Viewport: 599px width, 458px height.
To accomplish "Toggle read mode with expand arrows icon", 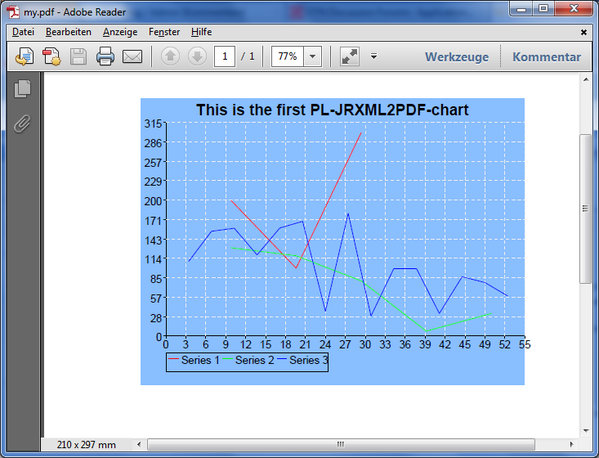I will 350,57.
